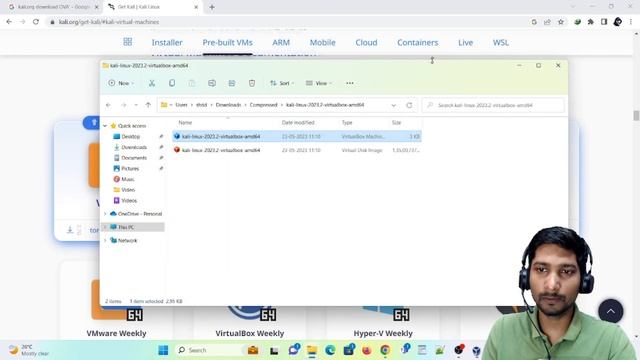Switch to the Pre-built VMs tab
Screen dimensions: 640x360
pos(227,42)
